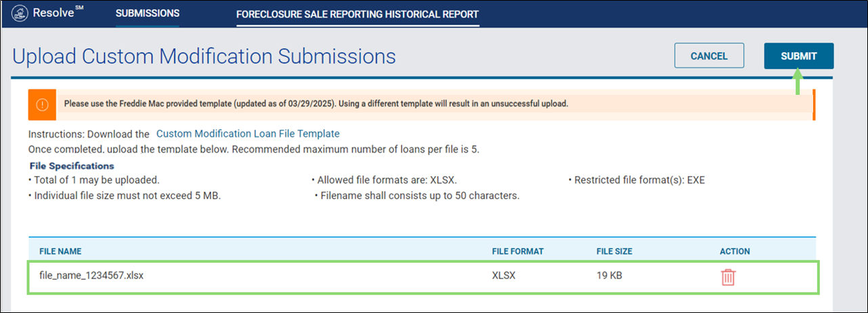Click the File Size column header

tap(614, 251)
